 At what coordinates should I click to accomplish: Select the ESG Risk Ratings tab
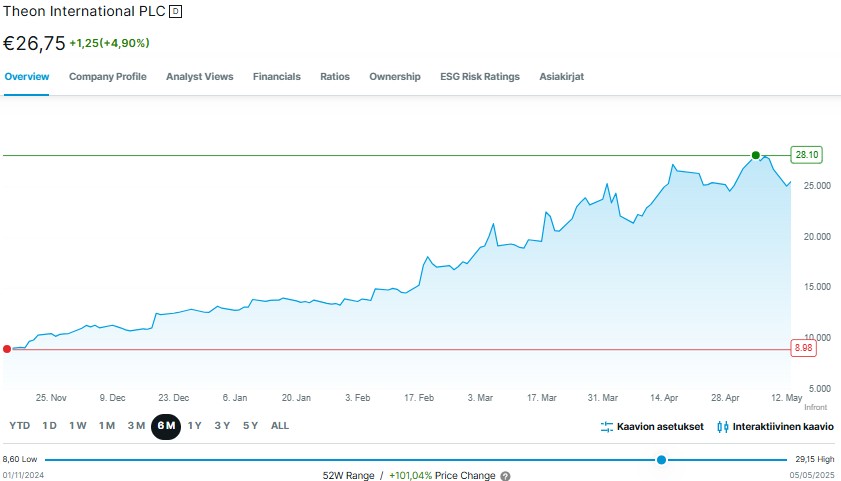point(480,77)
